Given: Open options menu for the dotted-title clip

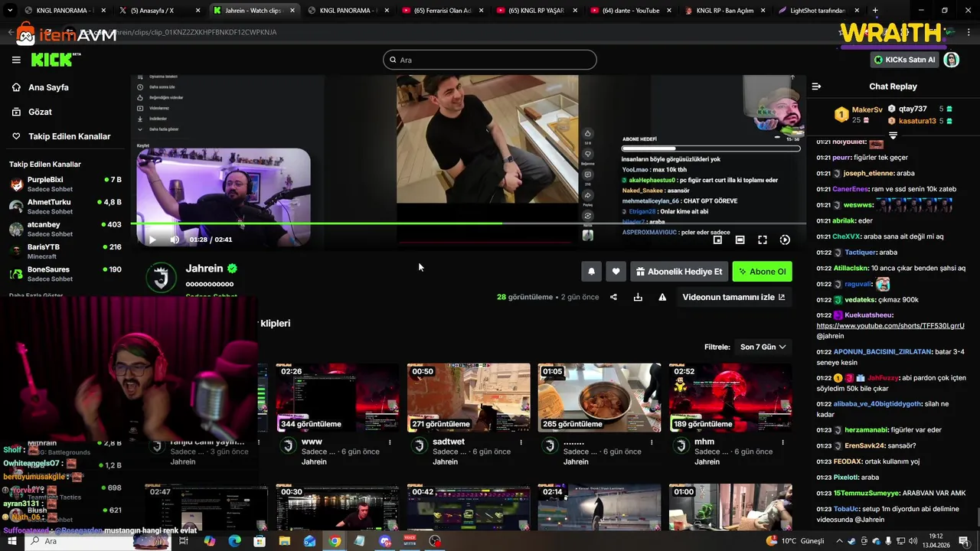Looking at the screenshot, I should pyautogui.click(x=652, y=442).
